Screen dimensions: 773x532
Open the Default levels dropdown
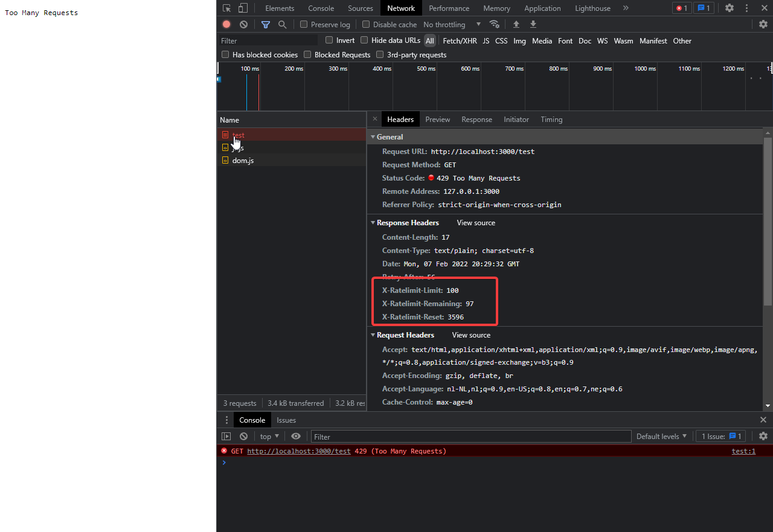click(x=662, y=436)
